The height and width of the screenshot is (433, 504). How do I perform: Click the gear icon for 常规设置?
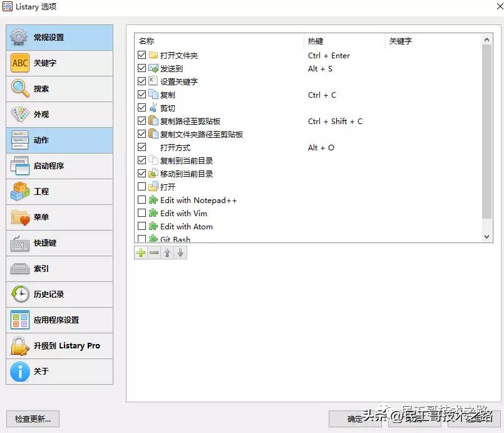click(x=19, y=38)
